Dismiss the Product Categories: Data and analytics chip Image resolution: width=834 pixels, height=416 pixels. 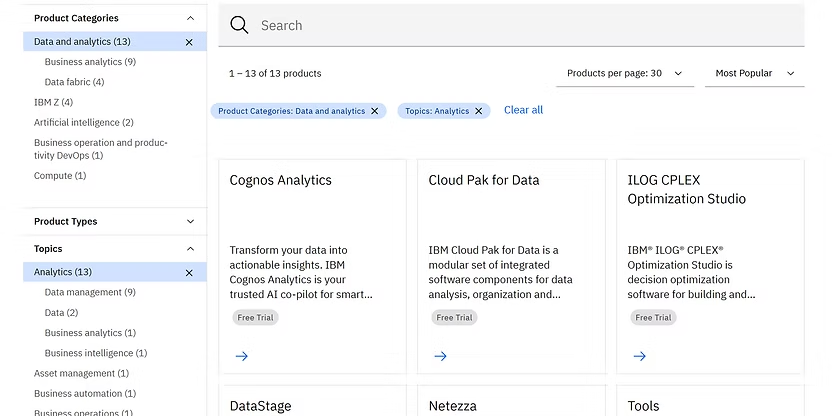(374, 111)
